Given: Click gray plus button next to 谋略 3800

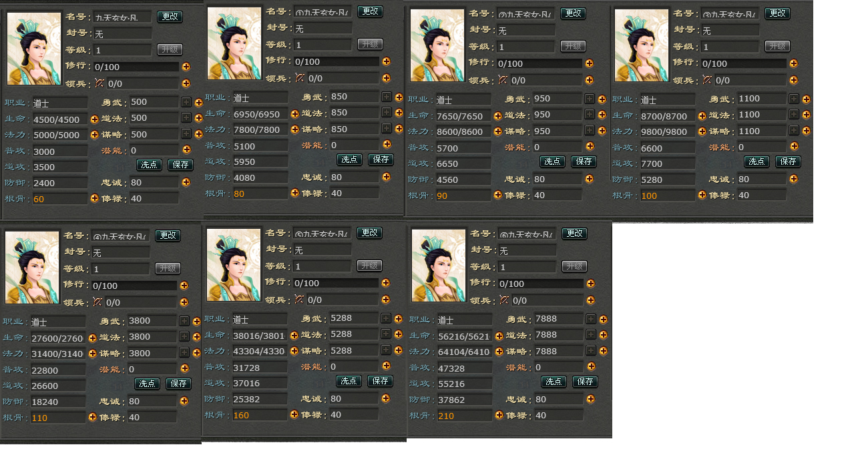Looking at the screenshot, I should click(184, 353).
